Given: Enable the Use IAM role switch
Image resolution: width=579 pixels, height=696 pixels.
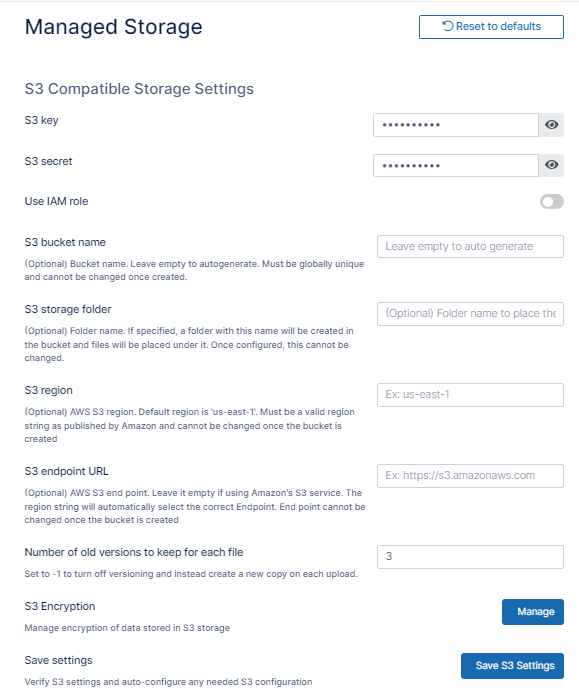Looking at the screenshot, I should click(x=552, y=202).
